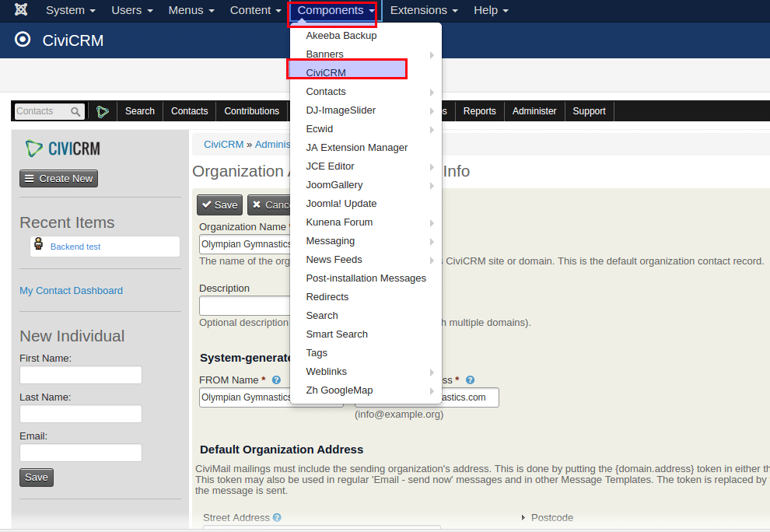Image resolution: width=770 pixels, height=532 pixels.
Task: Open help icon next to Street Address
Action: point(277,518)
